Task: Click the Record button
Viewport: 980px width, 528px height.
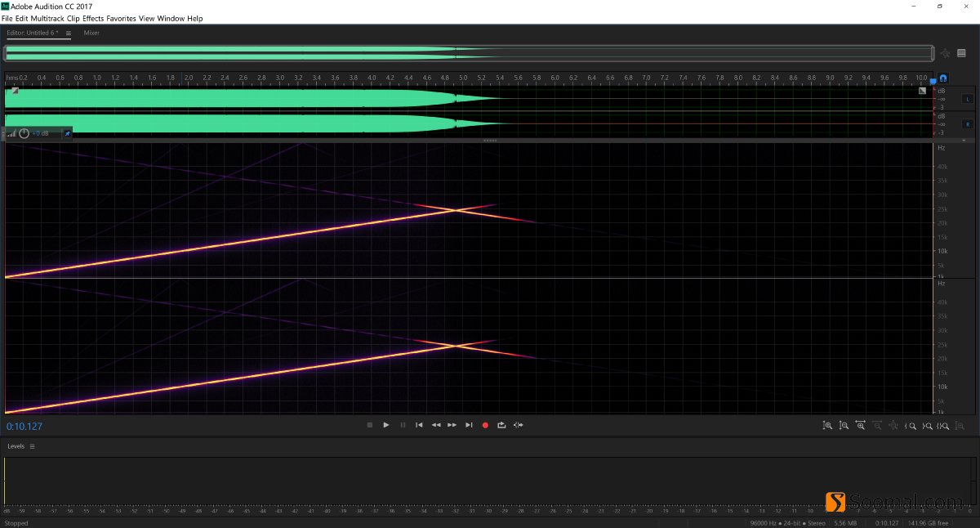Action: 485,425
